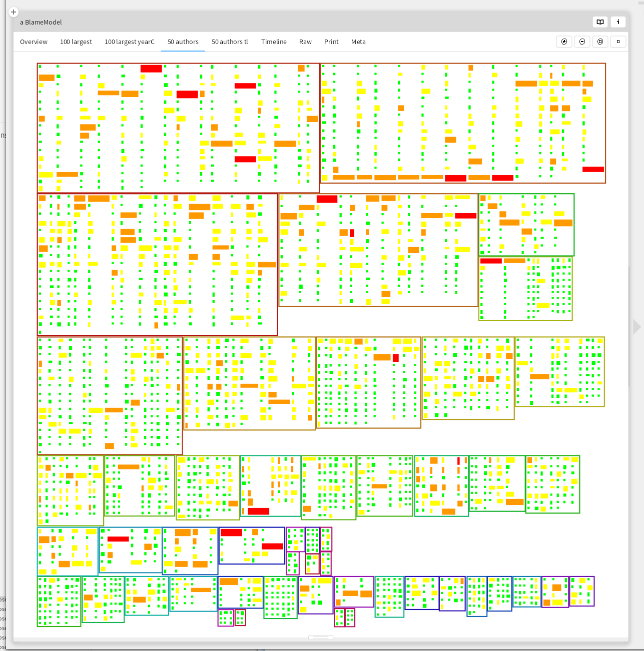Select the 50 authors tab
This screenshot has width=644, height=651.
click(x=183, y=42)
